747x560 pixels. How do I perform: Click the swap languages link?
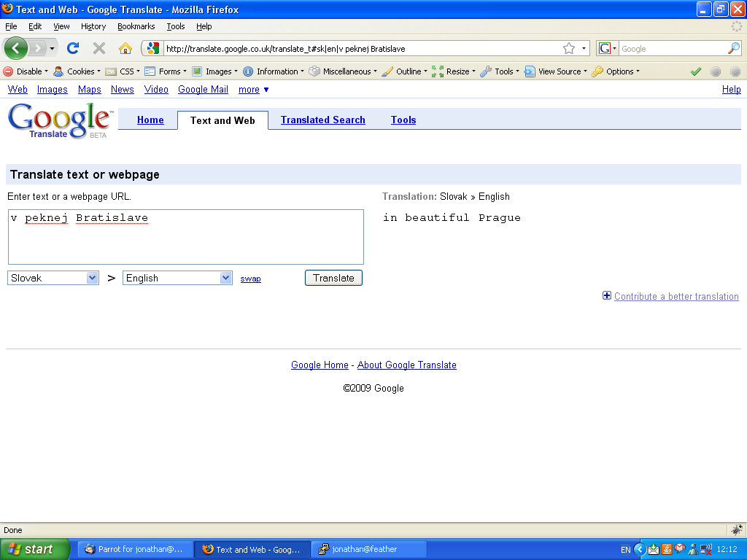(251, 279)
